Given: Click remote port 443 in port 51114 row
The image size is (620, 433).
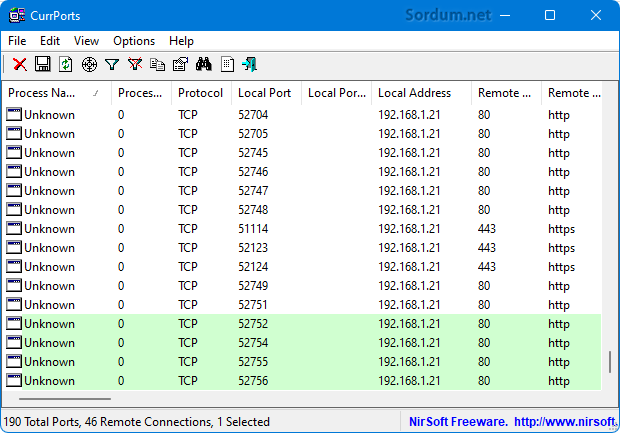Looking at the screenshot, I should pyautogui.click(x=487, y=229).
